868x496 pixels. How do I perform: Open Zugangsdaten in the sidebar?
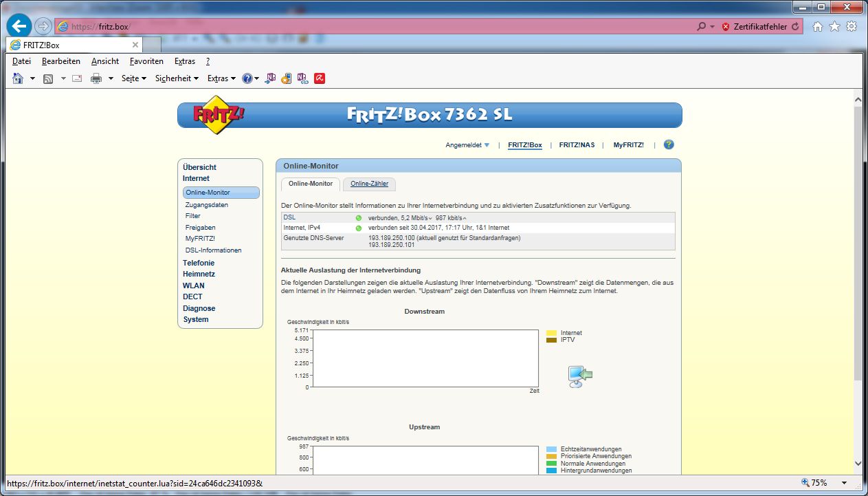tap(206, 205)
